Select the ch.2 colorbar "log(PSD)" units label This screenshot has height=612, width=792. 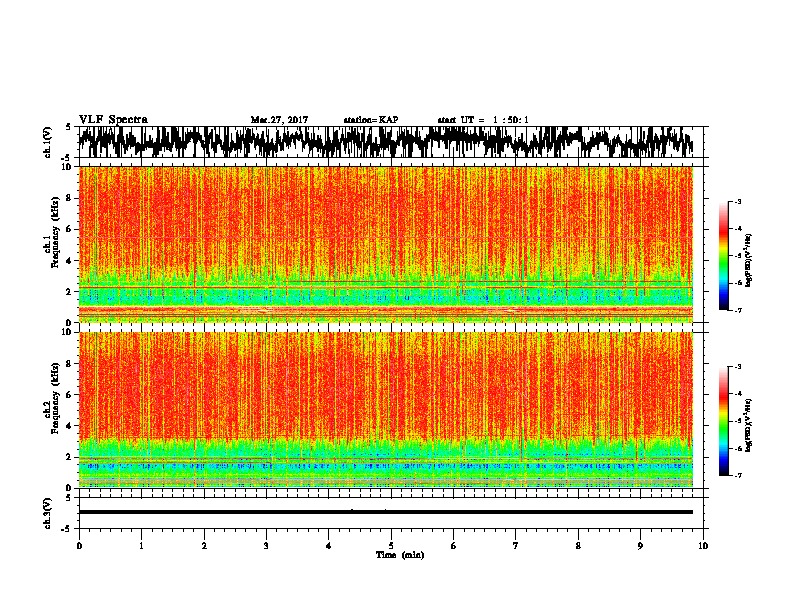coord(748,425)
